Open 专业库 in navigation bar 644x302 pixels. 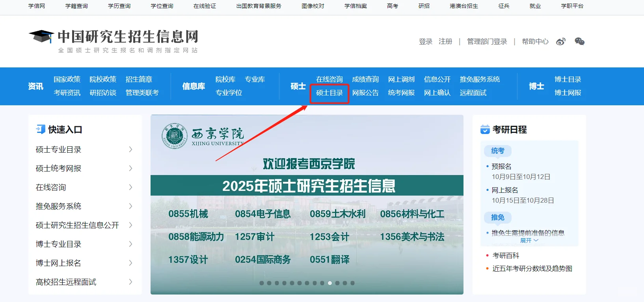pyautogui.click(x=255, y=79)
